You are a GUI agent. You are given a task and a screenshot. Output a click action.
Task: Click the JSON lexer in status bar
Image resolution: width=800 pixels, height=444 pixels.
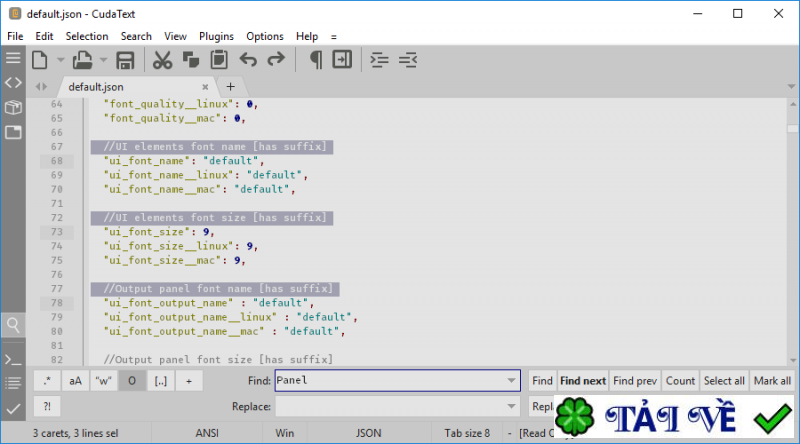(368, 434)
